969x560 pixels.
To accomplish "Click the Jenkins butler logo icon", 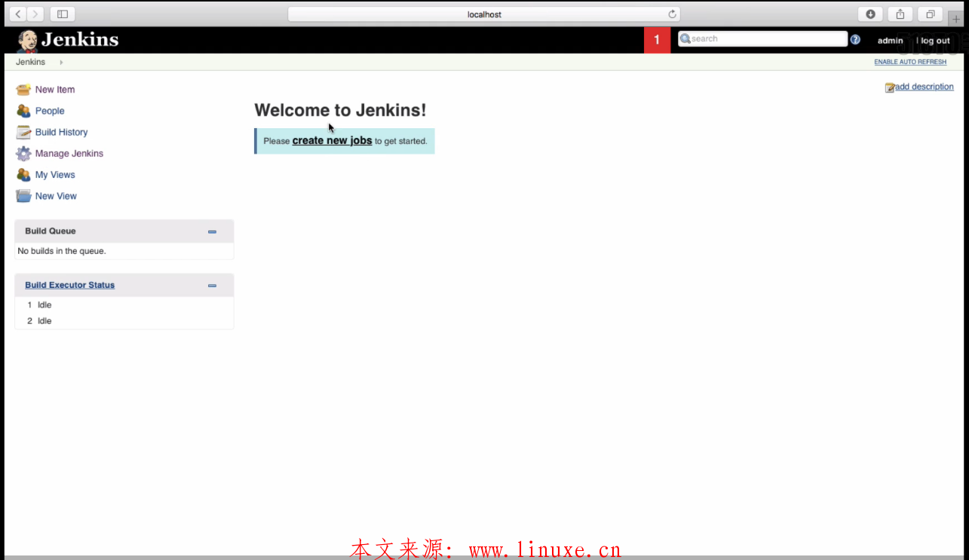I will (x=28, y=41).
